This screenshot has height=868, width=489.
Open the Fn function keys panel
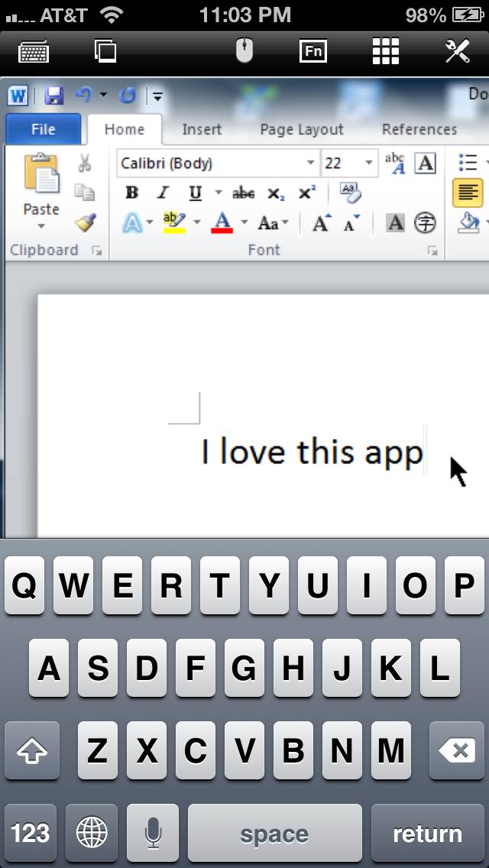pos(313,51)
